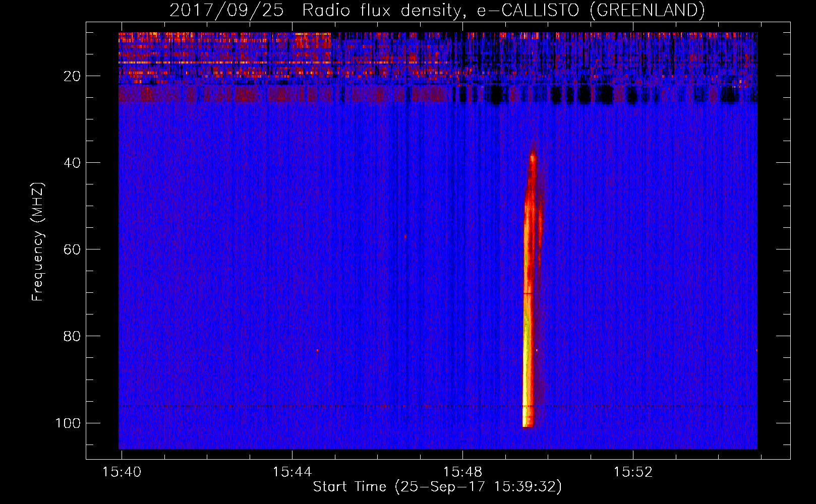Image resolution: width=816 pixels, height=504 pixels.
Task: Click the 15:40 time tick label
Action: pos(122,472)
